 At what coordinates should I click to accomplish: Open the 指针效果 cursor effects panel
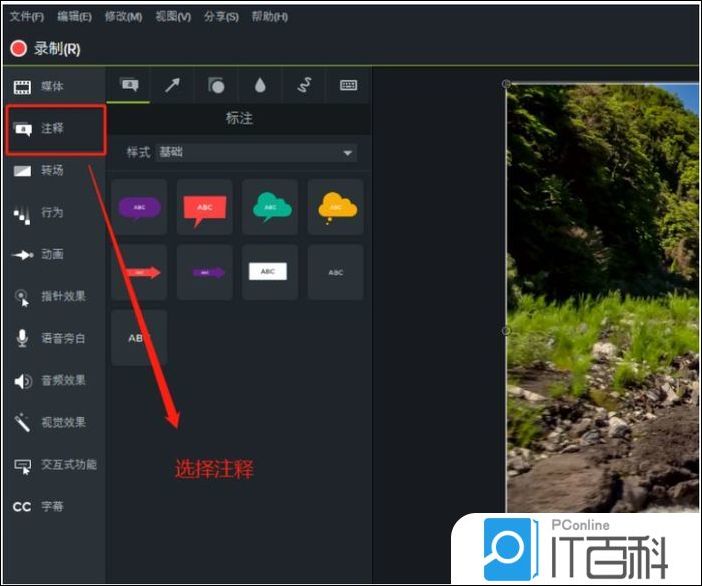tap(55, 296)
